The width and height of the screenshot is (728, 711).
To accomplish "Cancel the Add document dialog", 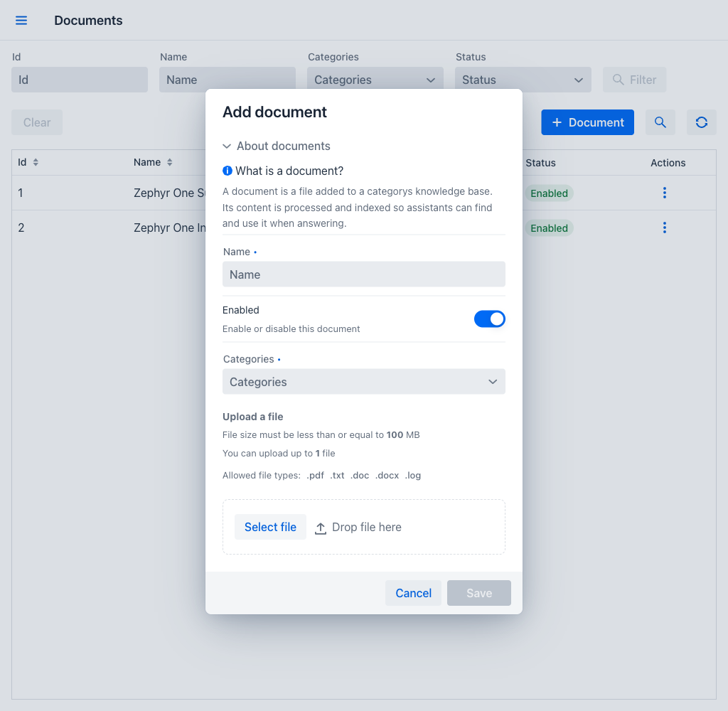I will [413, 593].
